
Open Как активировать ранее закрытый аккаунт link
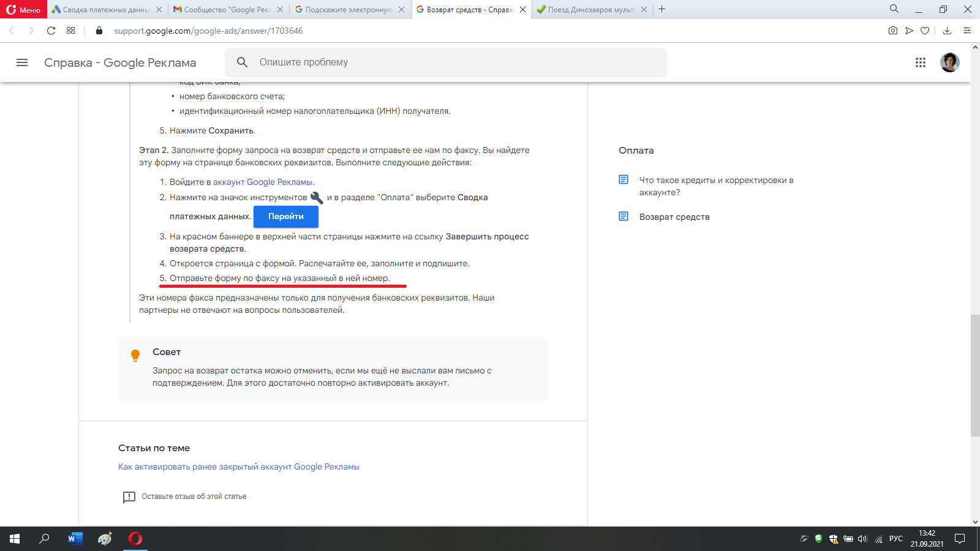point(239,467)
